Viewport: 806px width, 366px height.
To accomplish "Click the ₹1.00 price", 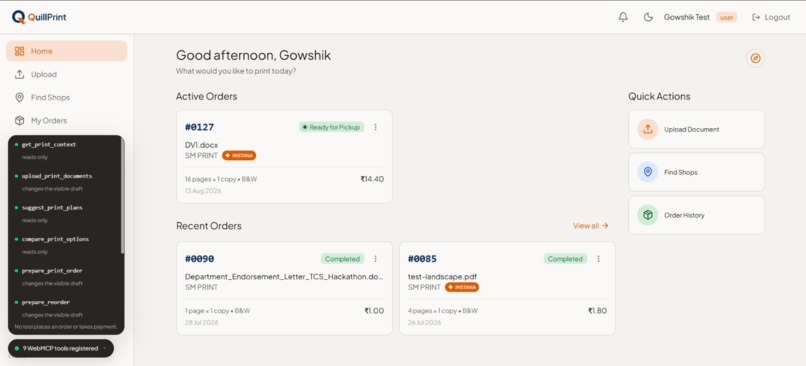I will [x=374, y=310].
